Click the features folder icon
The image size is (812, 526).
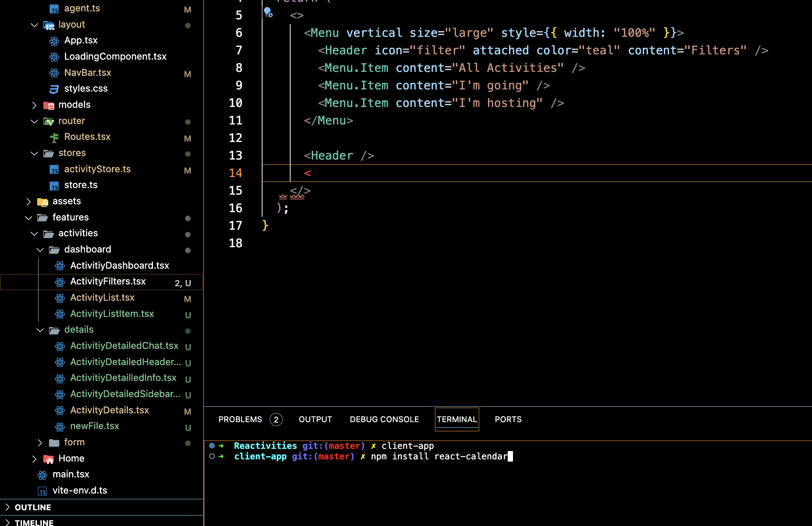point(43,218)
